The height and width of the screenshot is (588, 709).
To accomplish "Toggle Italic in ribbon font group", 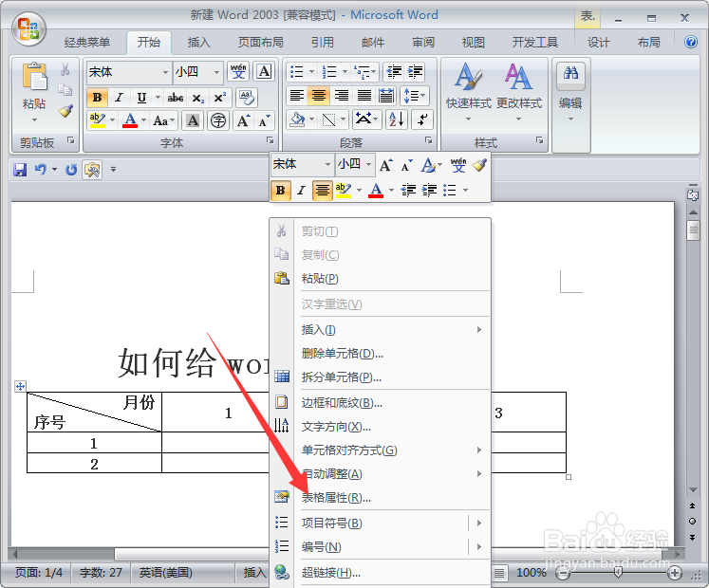I will click(119, 97).
